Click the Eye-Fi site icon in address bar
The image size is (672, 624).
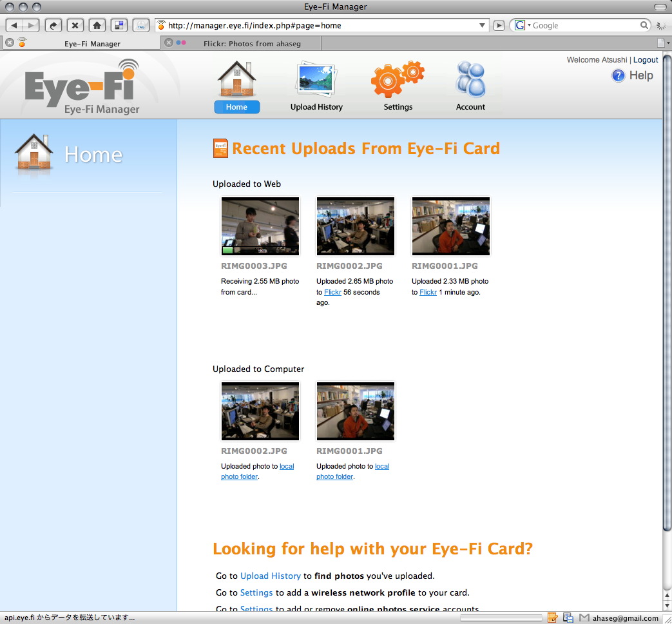point(161,25)
